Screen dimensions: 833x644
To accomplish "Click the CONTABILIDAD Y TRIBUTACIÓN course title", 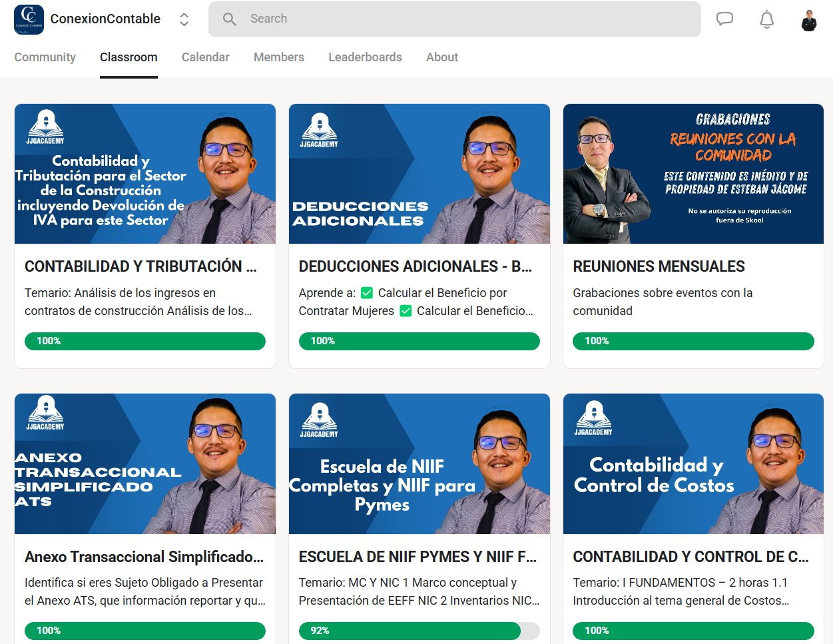I will tap(140, 266).
